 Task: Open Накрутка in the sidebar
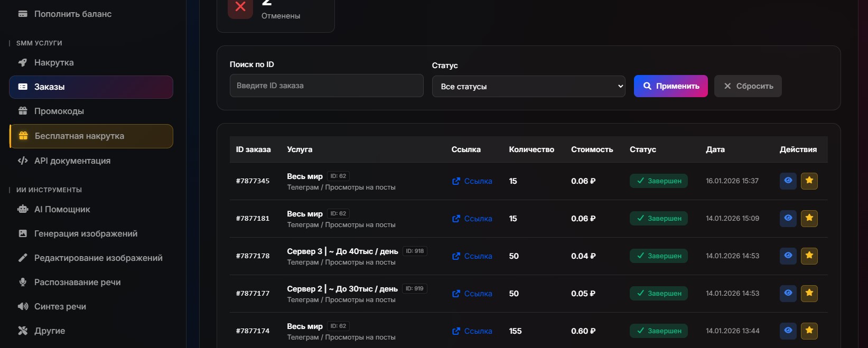(54, 63)
